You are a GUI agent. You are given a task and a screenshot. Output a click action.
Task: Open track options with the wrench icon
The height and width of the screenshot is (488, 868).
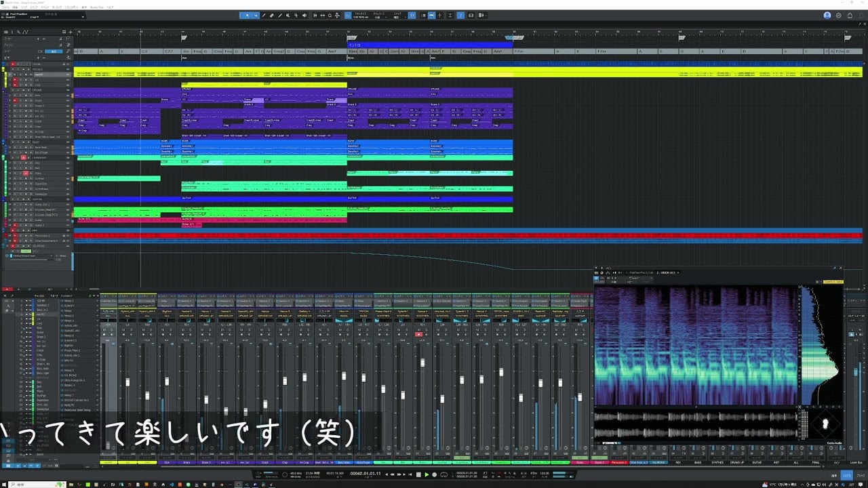[x=18, y=32]
